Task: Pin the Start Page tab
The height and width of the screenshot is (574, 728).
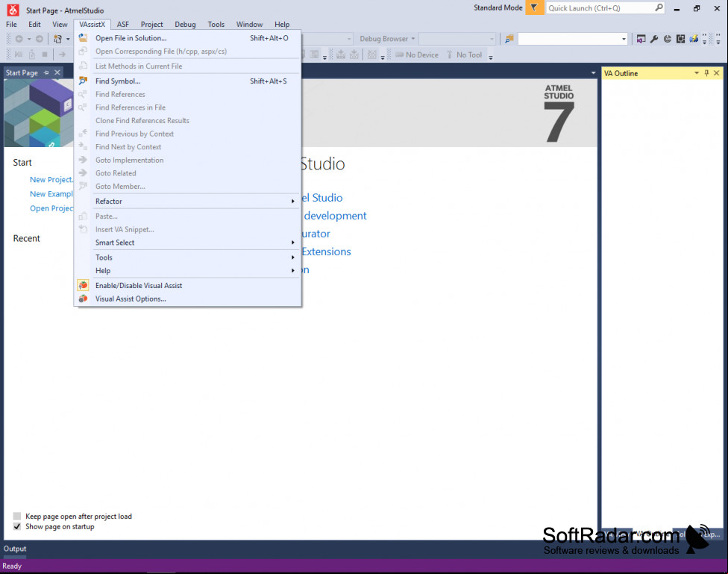Action: (x=46, y=72)
